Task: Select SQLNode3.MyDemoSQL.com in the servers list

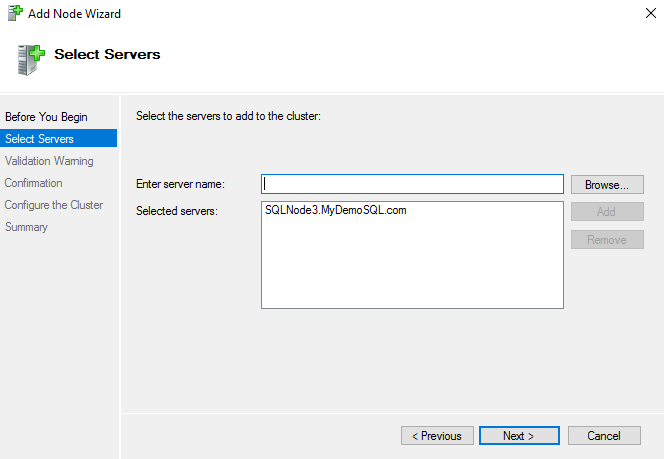Action: [x=336, y=211]
